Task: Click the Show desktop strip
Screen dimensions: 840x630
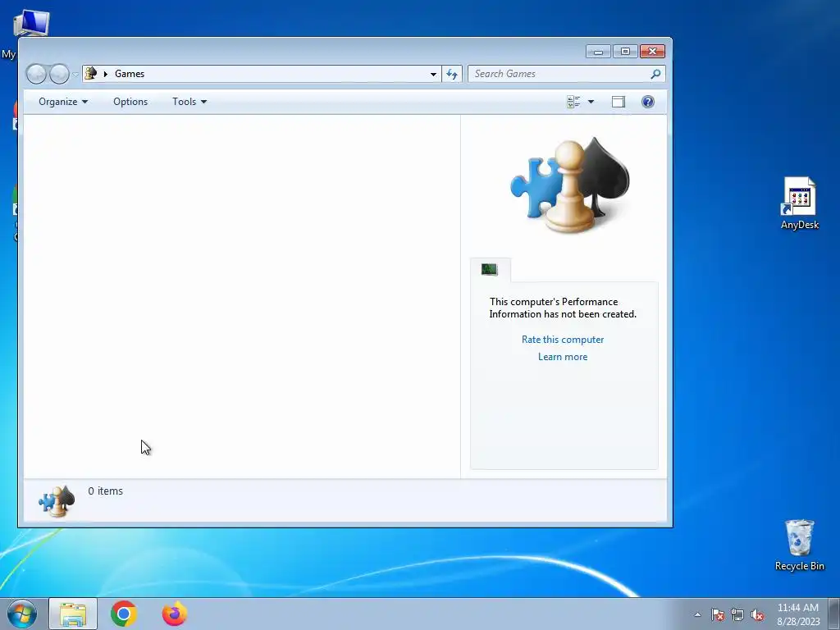Action: 834,614
